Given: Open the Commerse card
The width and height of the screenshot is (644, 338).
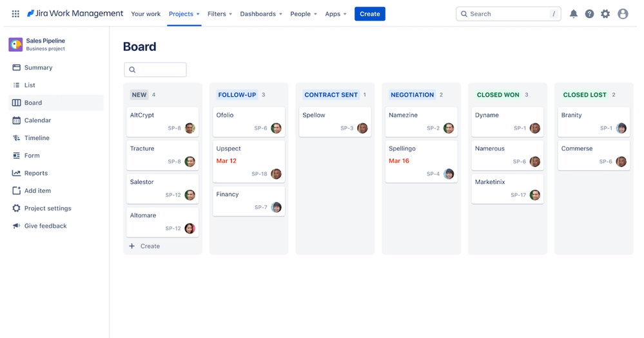Looking at the screenshot, I should coord(594,155).
